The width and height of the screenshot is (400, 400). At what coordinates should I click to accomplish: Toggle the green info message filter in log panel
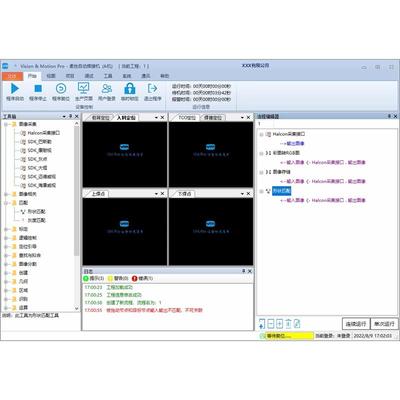(94, 278)
